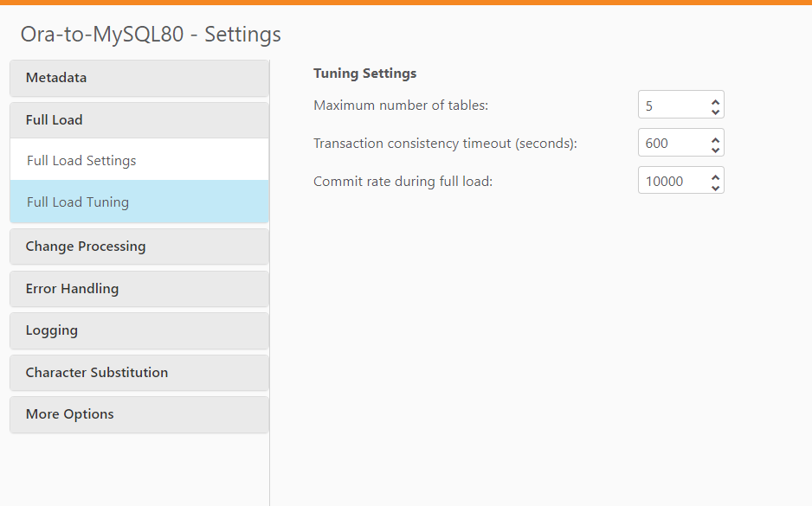
Task: Increase Transaction consistency timeout value
Action: (x=715, y=138)
